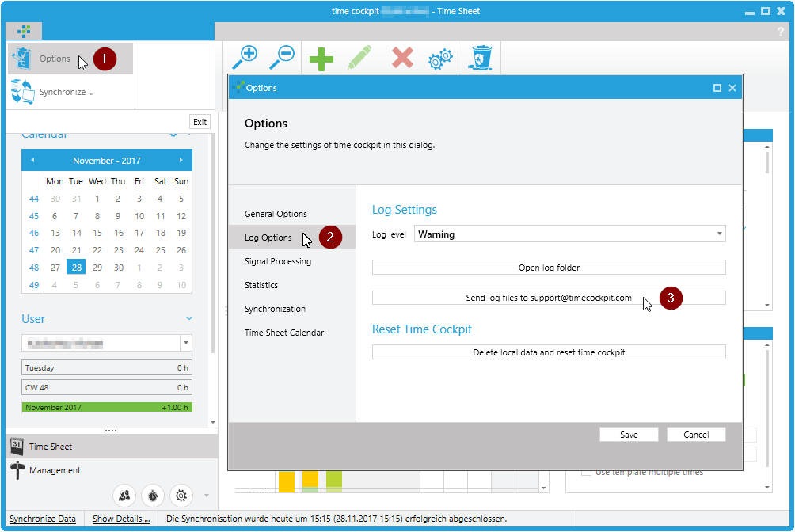The height and width of the screenshot is (532, 795).
Task: Open the Management module
Action: 112,470
